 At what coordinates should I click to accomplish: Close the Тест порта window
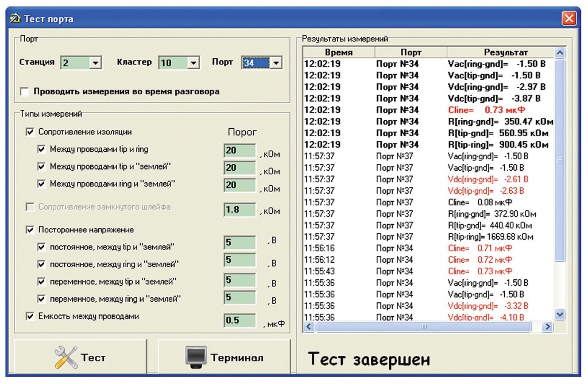pyautogui.click(x=569, y=18)
